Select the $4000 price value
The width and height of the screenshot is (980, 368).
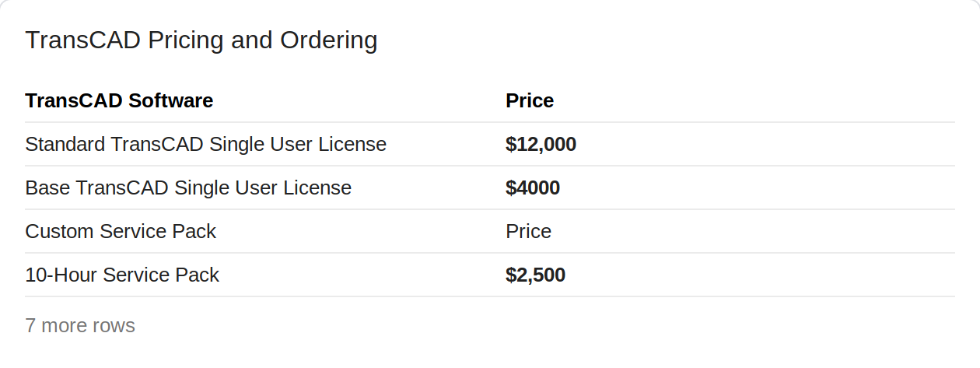pyautogui.click(x=533, y=188)
